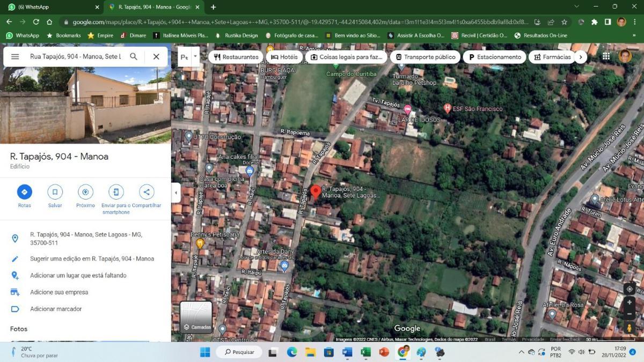
Task: Click Atelier Da Rosa map marker
Action: click(x=552, y=314)
